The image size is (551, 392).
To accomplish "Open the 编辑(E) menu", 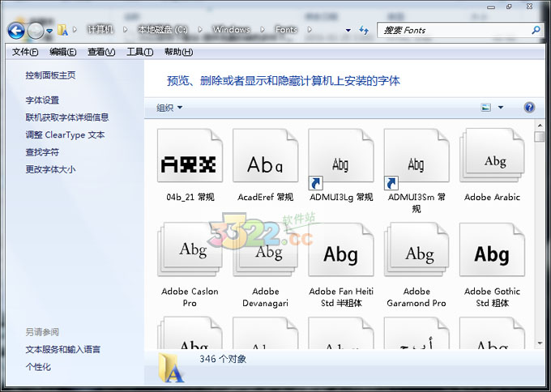I will 63,52.
